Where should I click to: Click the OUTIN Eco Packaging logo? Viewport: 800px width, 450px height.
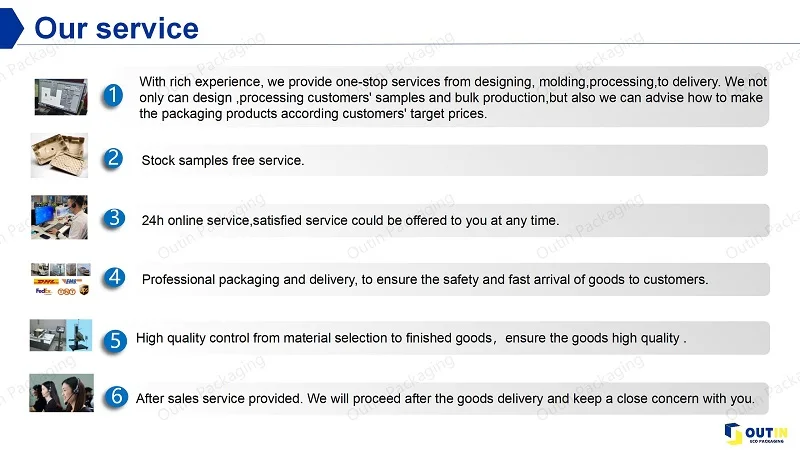click(755, 432)
